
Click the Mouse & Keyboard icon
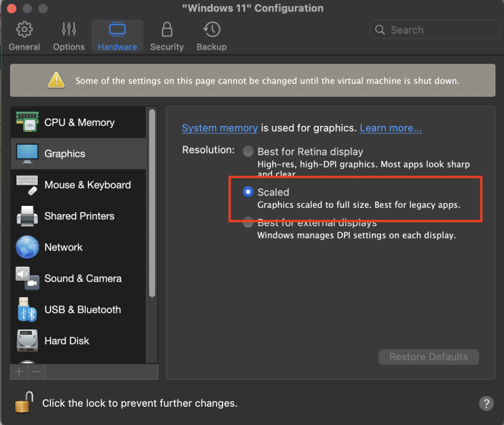click(27, 184)
